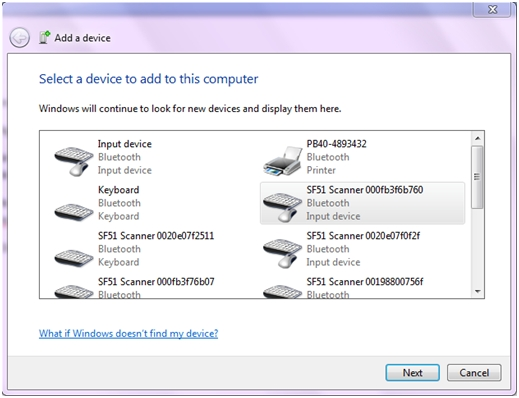Click the device list scroll up arrow

pos(477,138)
